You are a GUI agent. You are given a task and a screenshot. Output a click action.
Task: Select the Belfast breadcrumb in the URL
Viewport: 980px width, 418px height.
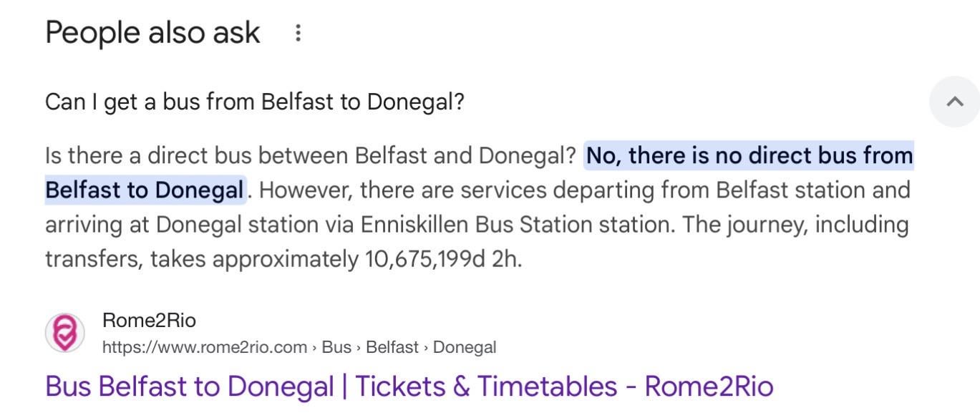392,347
